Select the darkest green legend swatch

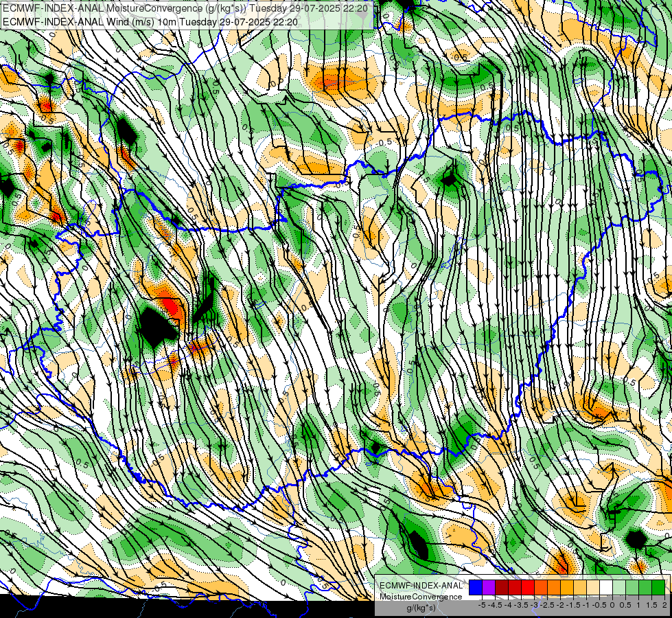658,587
